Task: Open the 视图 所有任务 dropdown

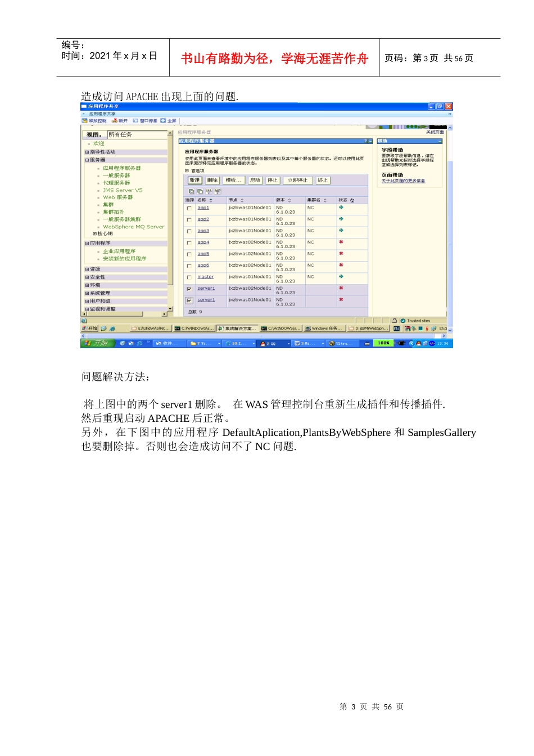Action: point(138,134)
